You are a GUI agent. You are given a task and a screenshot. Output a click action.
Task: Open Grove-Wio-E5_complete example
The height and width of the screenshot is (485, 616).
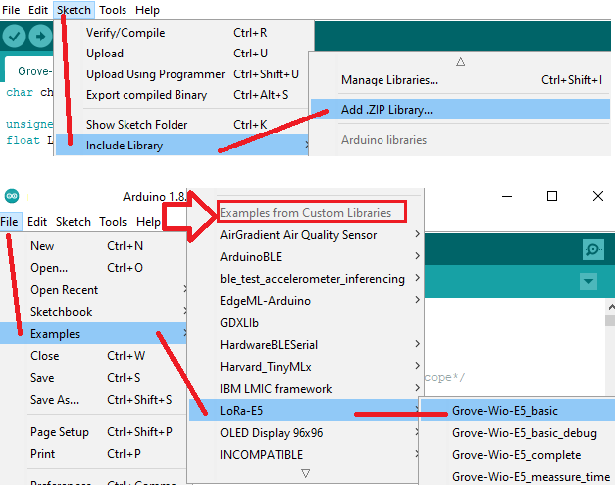[x=518, y=455]
